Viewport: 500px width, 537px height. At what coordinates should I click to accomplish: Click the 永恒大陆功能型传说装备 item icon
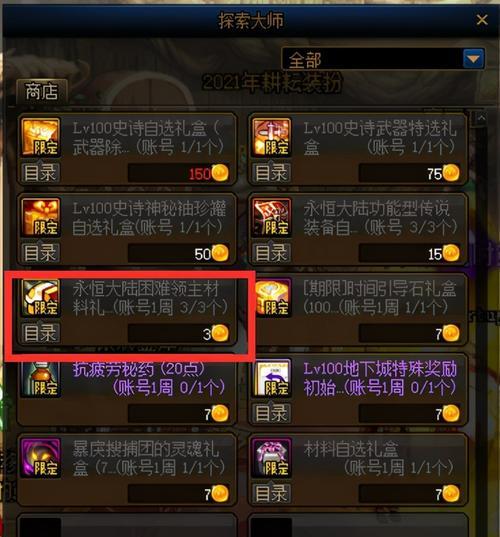click(272, 217)
